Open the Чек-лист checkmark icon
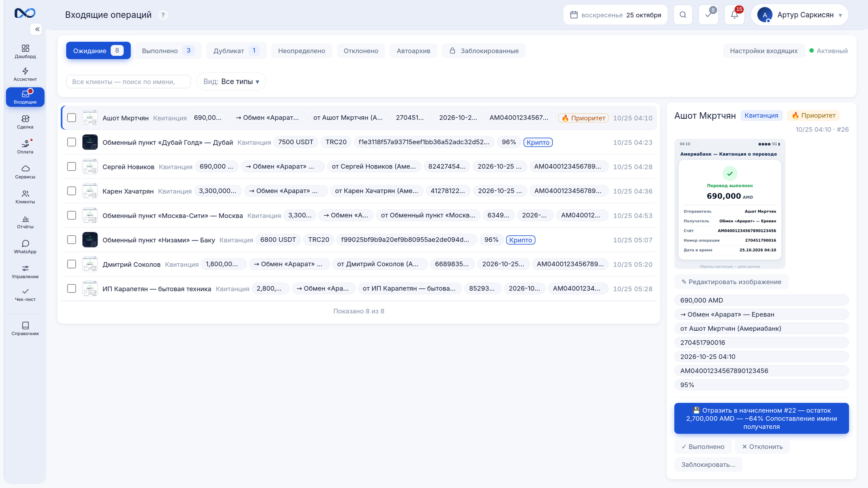 click(x=25, y=294)
